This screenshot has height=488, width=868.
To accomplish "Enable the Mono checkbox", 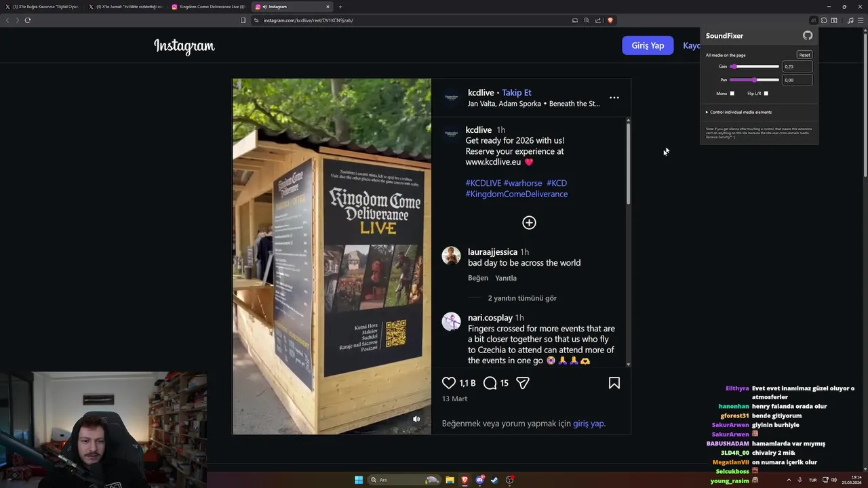I will click(x=732, y=94).
